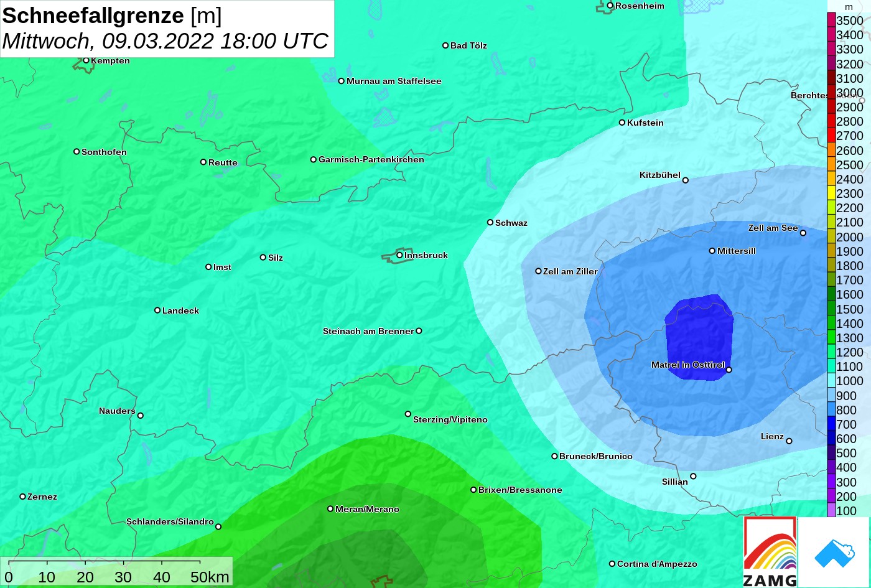The image size is (871, 588).
Task: Click the Innsbruck city marker
Action: click(399, 255)
